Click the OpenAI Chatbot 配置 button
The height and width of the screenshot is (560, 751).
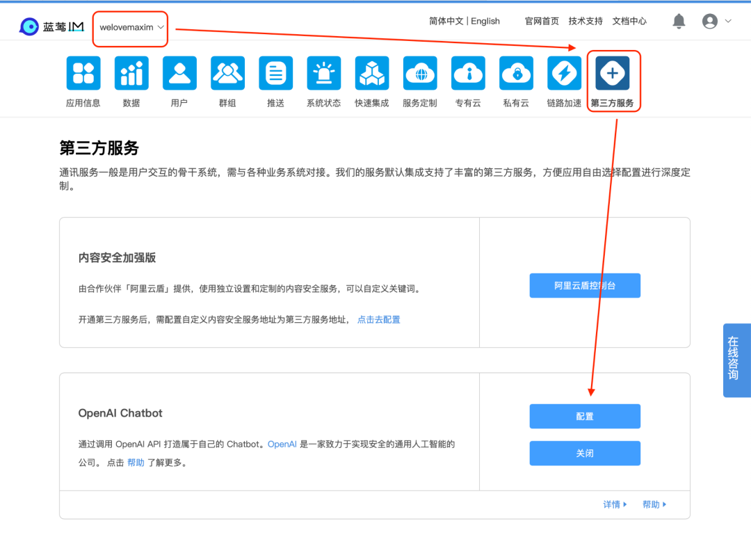585,416
